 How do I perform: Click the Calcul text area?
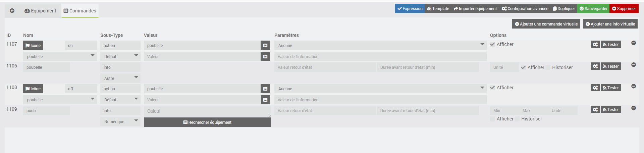coord(207,111)
